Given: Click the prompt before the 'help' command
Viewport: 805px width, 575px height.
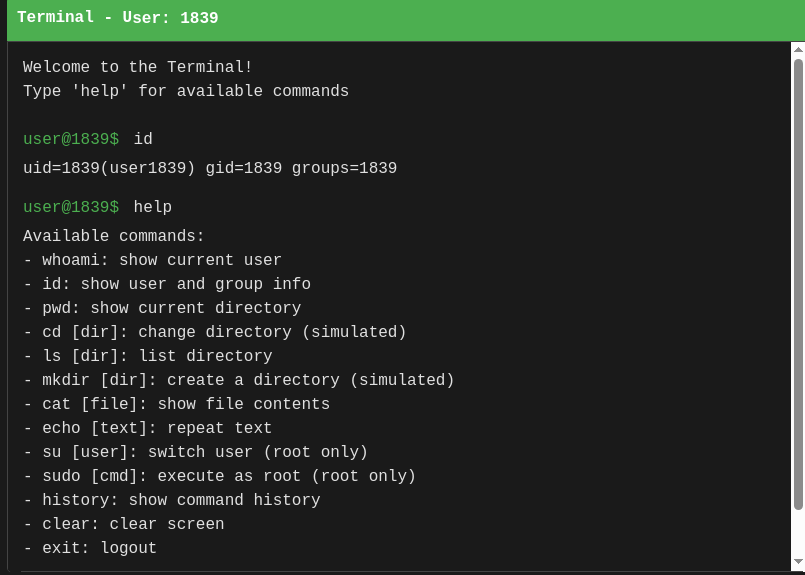Looking at the screenshot, I should point(71,207).
